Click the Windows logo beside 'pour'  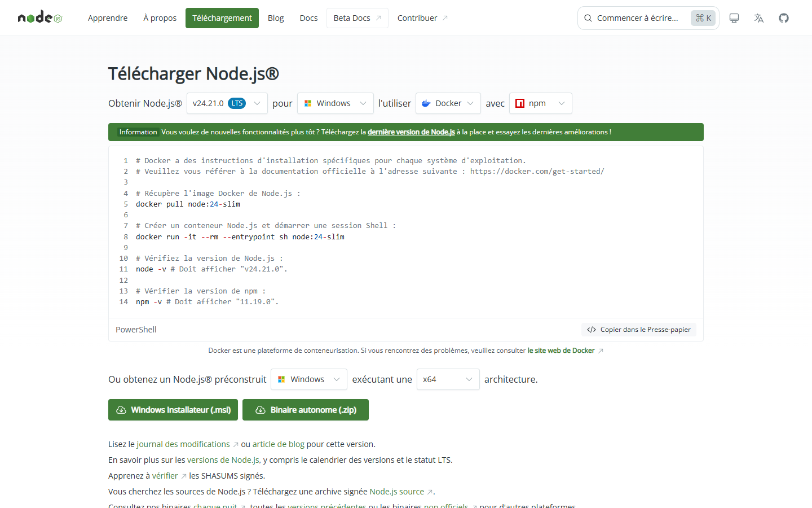click(308, 103)
